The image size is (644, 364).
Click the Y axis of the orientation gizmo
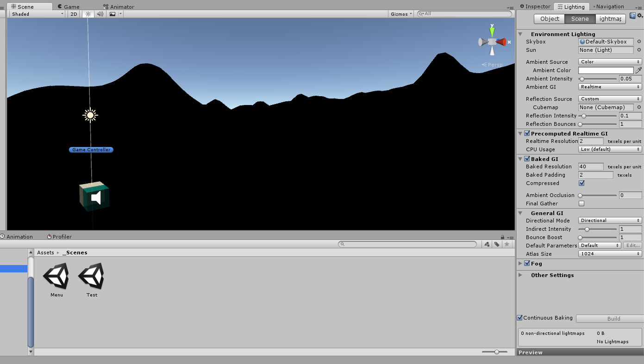[x=492, y=31]
